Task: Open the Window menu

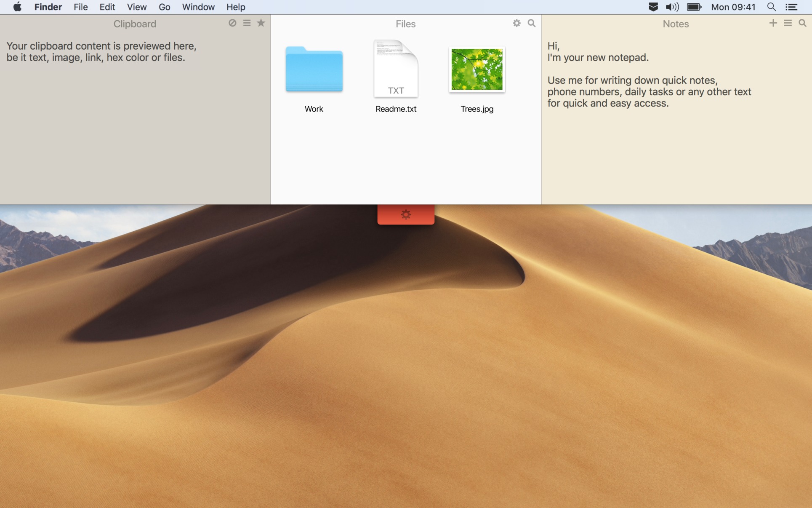Action: 198,7
